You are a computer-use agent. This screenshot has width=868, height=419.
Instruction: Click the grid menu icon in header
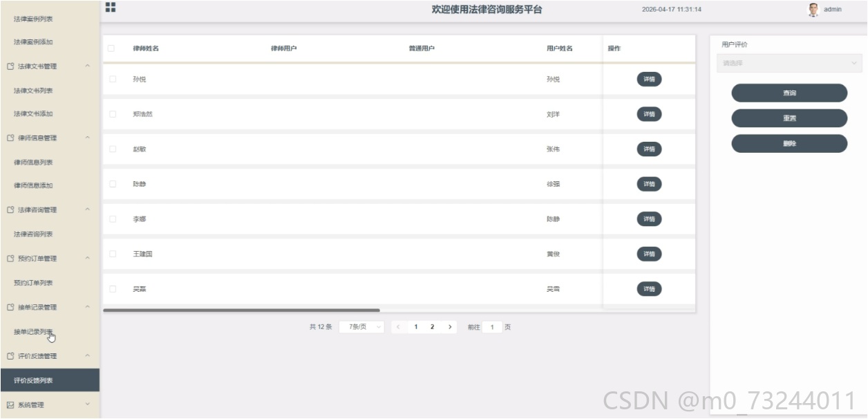click(x=110, y=7)
